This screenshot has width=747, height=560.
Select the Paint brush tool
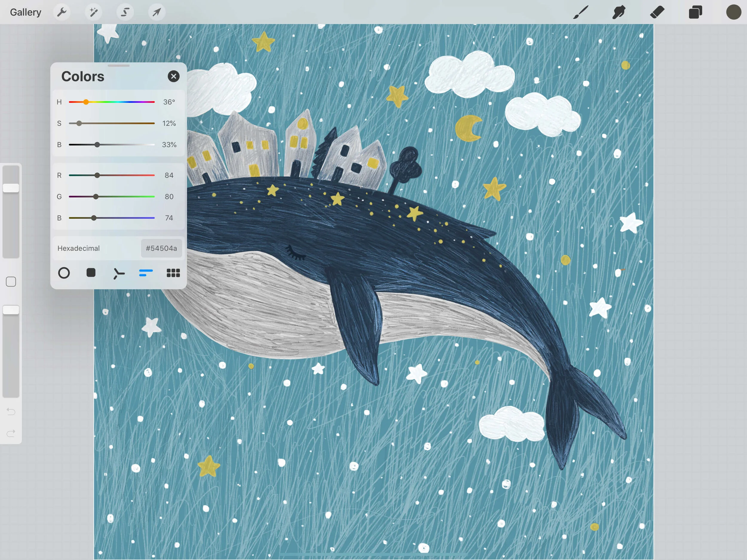coord(581,13)
